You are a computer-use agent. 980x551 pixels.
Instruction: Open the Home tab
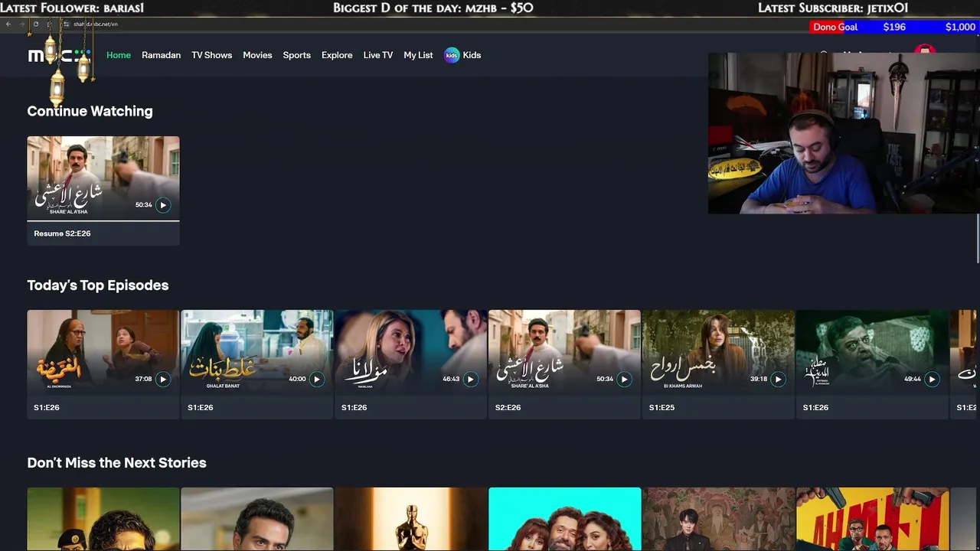119,55
